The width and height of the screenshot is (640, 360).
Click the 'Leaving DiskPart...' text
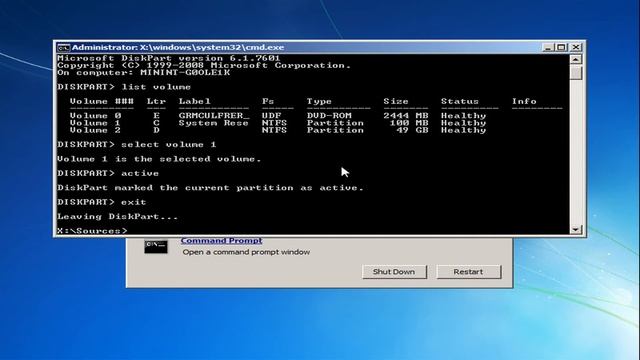click(118, 217)
